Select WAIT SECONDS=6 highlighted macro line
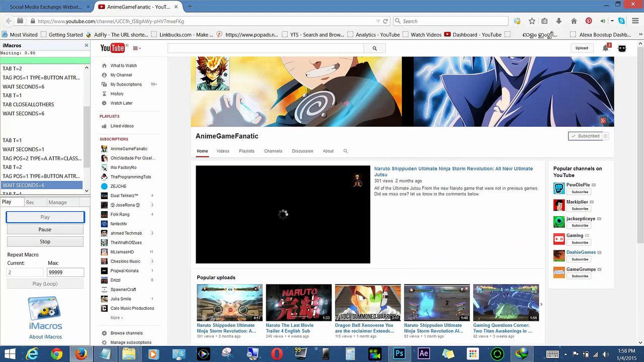 pos(41,186)
